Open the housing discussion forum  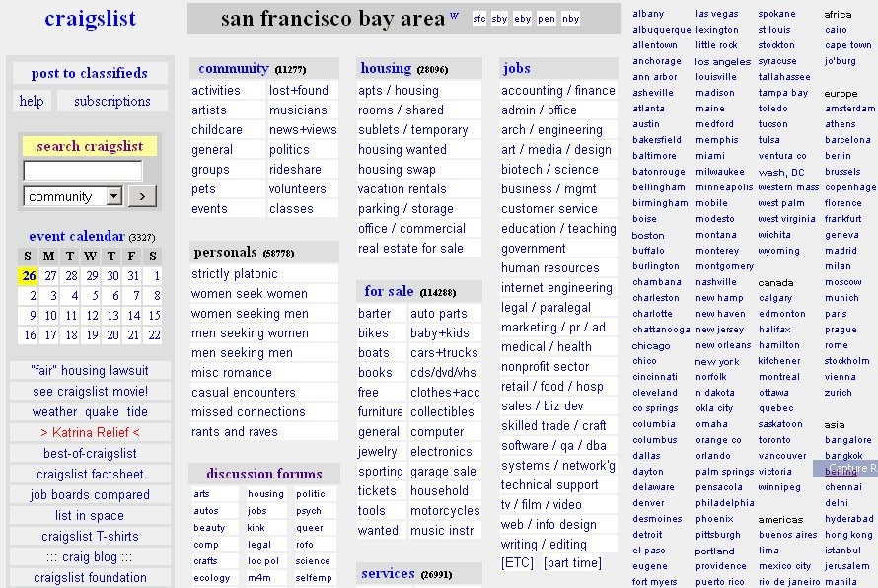[x=265, y=494]
